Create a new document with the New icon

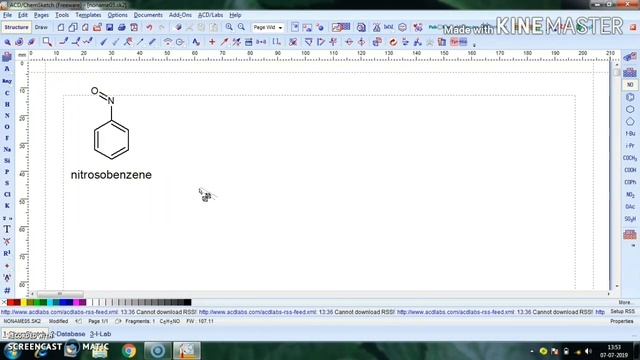pos(61,27)
